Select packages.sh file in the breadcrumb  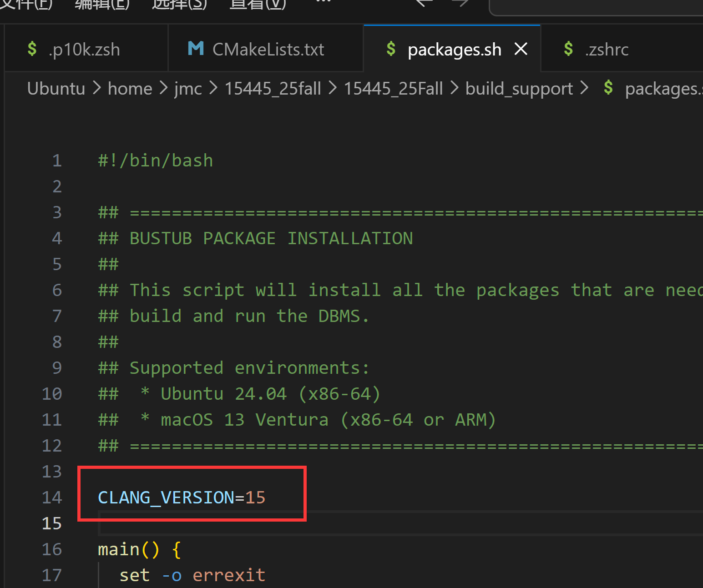[664, 88]
